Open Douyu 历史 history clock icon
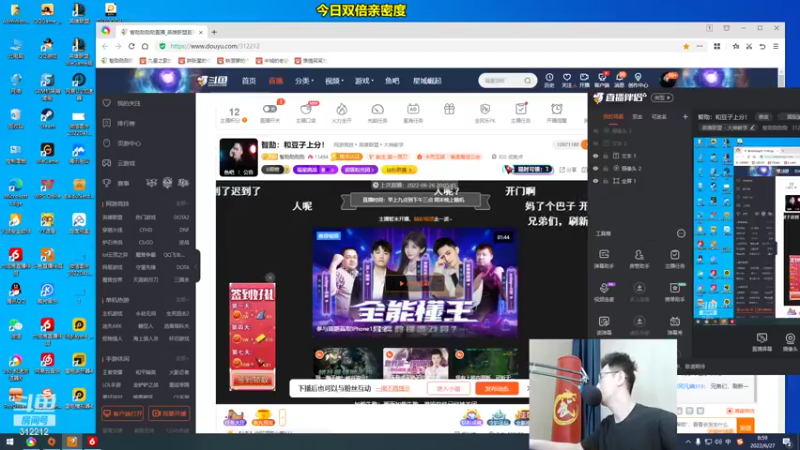The width and height of the screenshot is (800, 450). (x=549, y=78)
